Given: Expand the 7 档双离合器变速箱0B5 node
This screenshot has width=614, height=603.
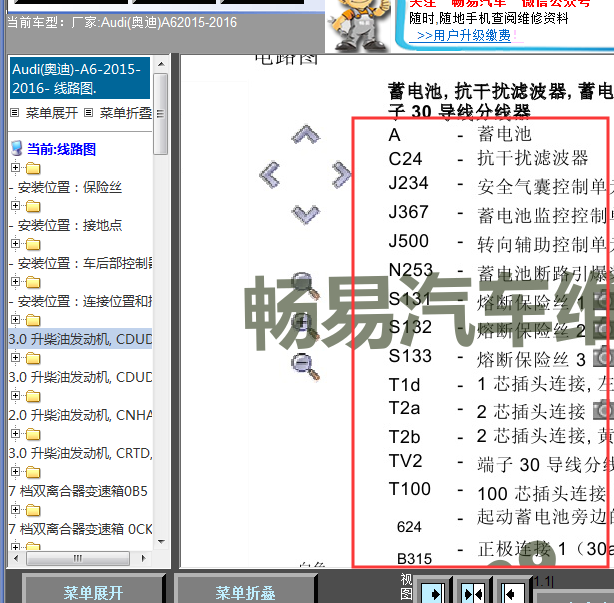Looking at the screenshot, I should [15, 471].
